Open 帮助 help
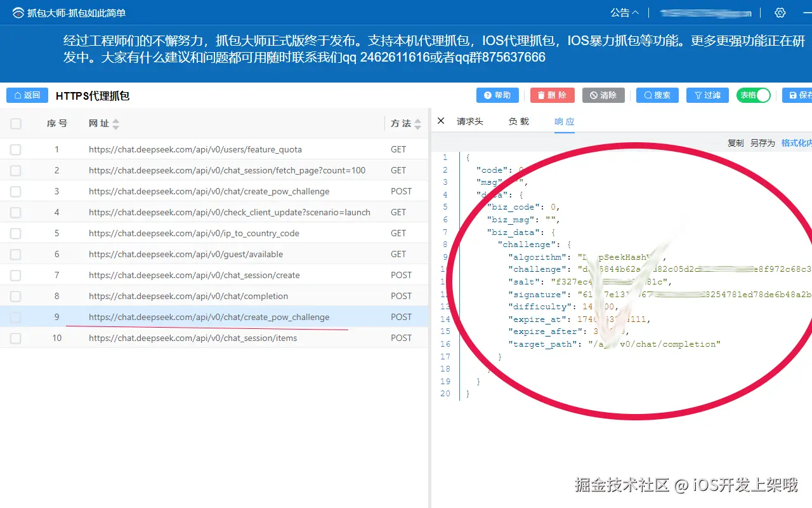 click(x=497, y=95)
